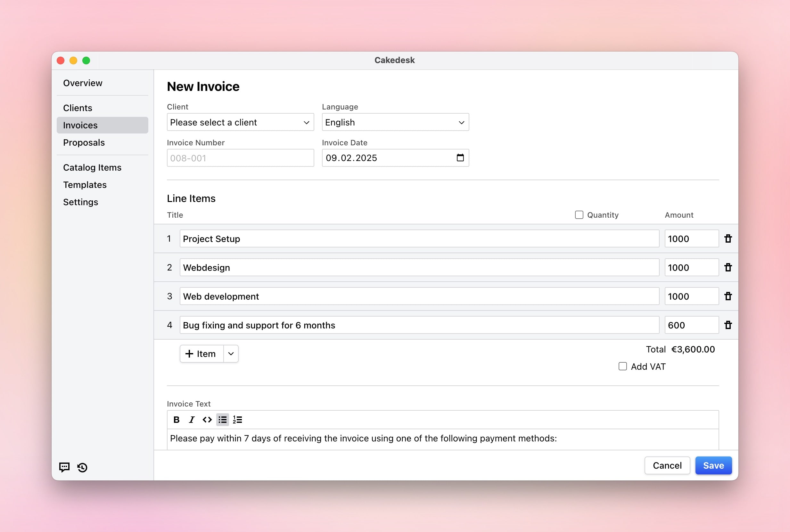
Task: Expand the arrow next to Item button
Action: [231, 353]
